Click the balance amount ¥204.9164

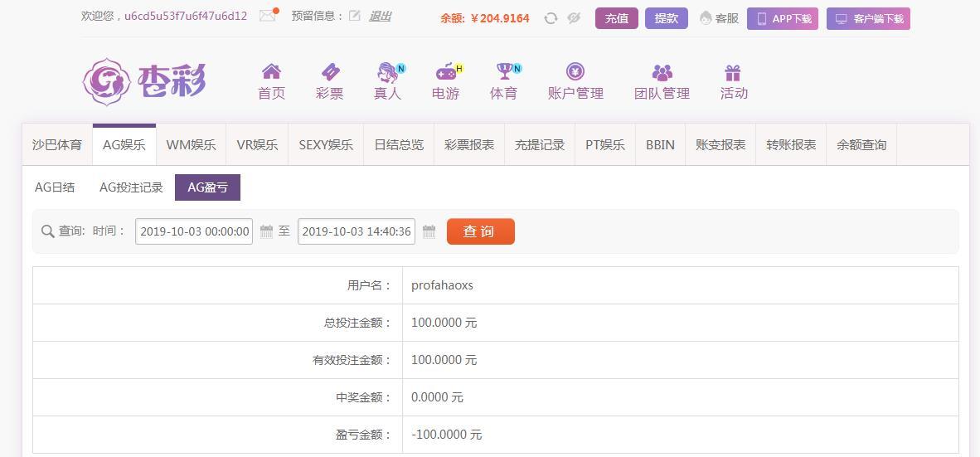pyautogui.click(x=500, y=19)
